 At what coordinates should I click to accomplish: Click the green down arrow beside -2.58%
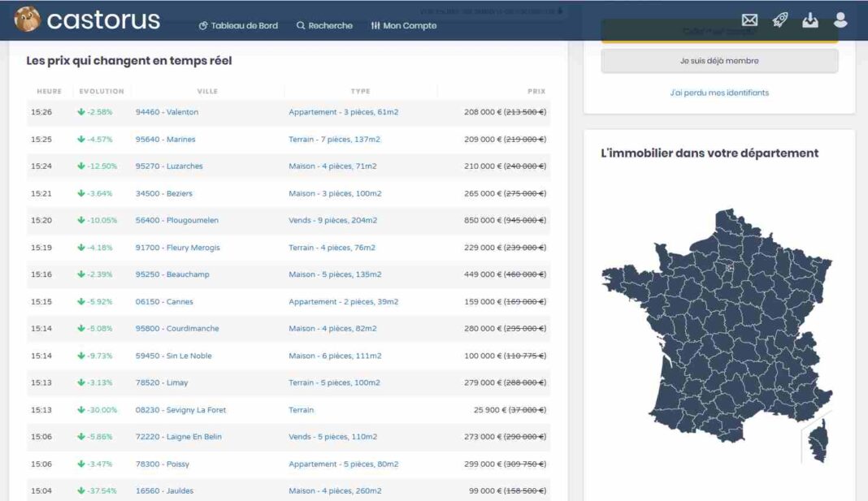coord(81,111)
